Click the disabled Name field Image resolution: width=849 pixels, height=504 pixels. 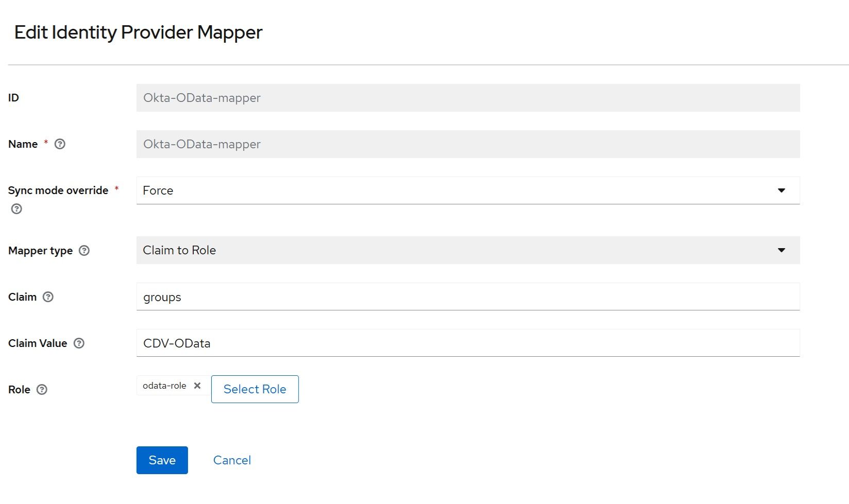click(x=467, y=144)
